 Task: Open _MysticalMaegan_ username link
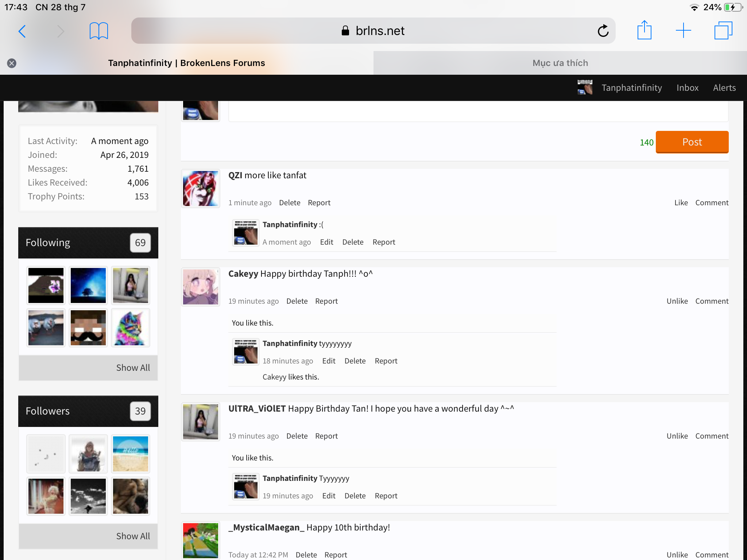(x=266, y=528)
